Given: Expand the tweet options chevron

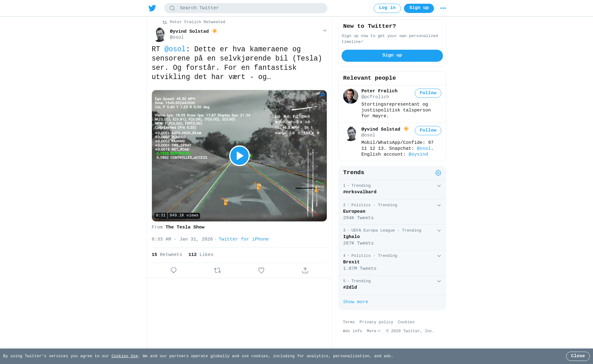Looking at the screenshot, I should pos(325,31).
